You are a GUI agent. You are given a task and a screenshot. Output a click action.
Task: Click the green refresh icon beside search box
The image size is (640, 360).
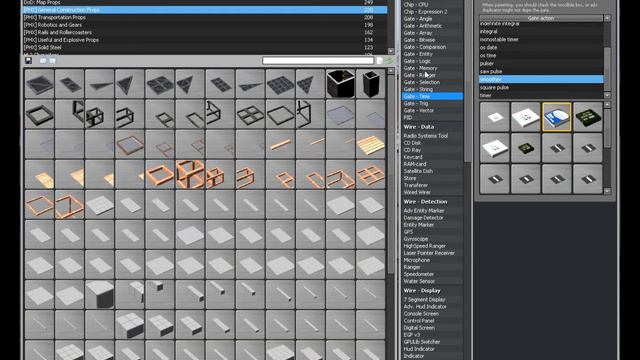[389, 61]
